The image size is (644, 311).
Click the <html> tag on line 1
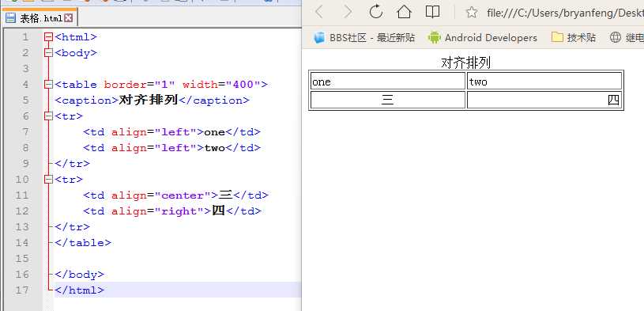pyautogui.click(x=76, y=37)
